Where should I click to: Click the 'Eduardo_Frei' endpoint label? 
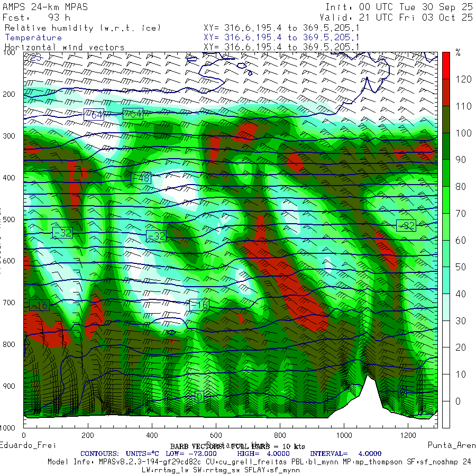(28, 445)
